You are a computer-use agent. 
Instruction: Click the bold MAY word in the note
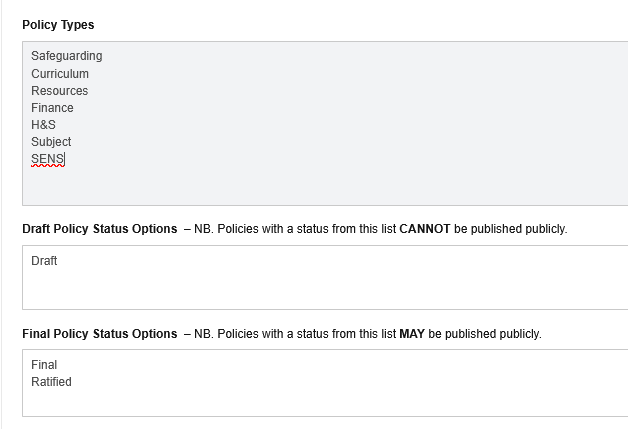(x=412, y=334)
